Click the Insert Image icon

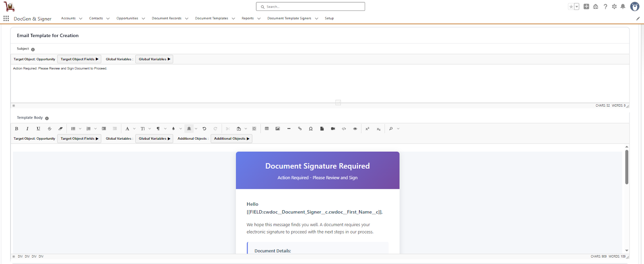[278, 129]
